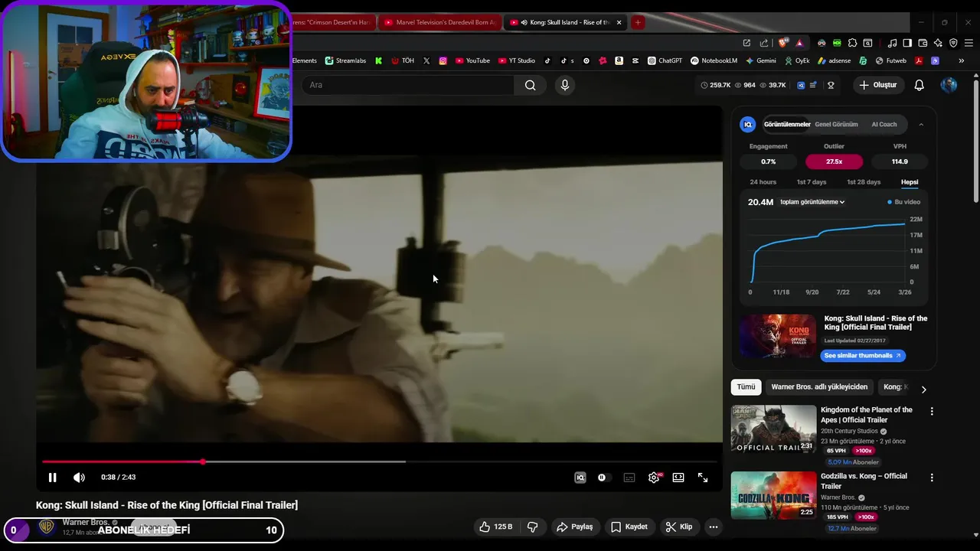Open the three-dot more actions menu below the video
Image resolution: width=980 pixels, height=551 pixels.
pos(714,527)
